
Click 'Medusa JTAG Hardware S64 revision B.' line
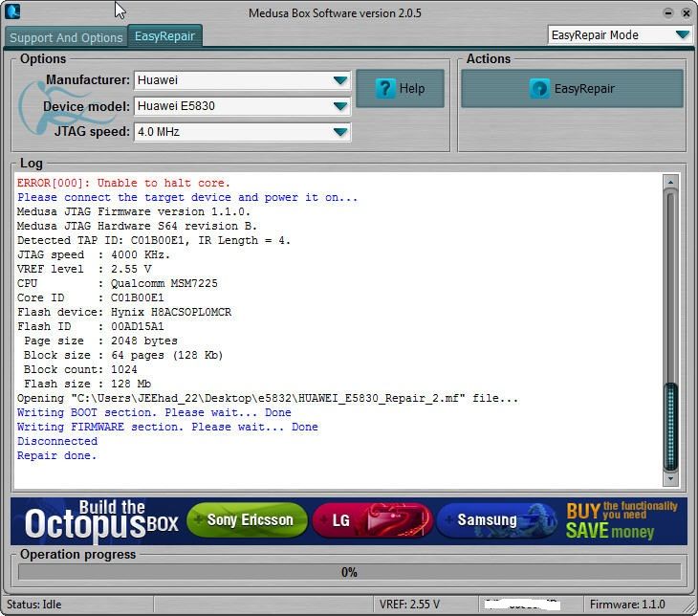tap(137, 226)
